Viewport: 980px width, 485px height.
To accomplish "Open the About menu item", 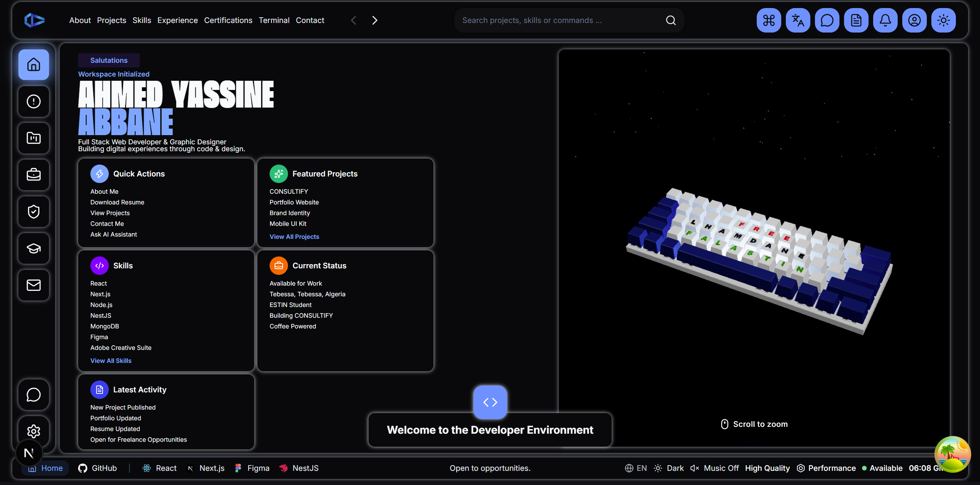I will (80, 20).
